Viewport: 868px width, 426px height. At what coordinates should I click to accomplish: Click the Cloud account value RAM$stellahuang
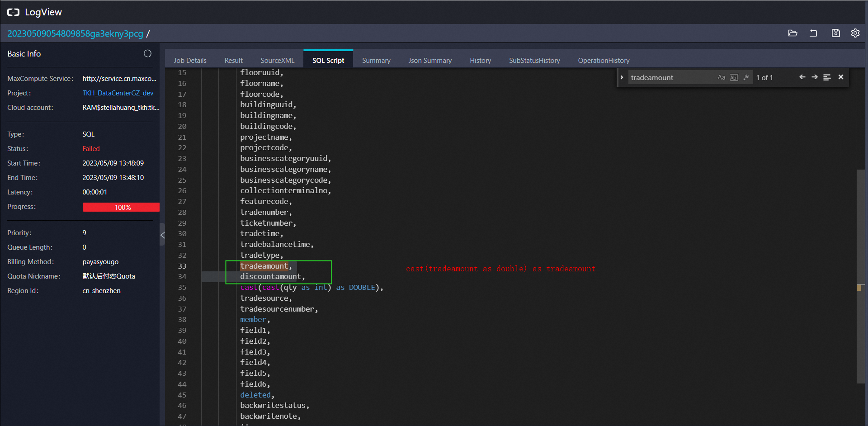[121, 107]
